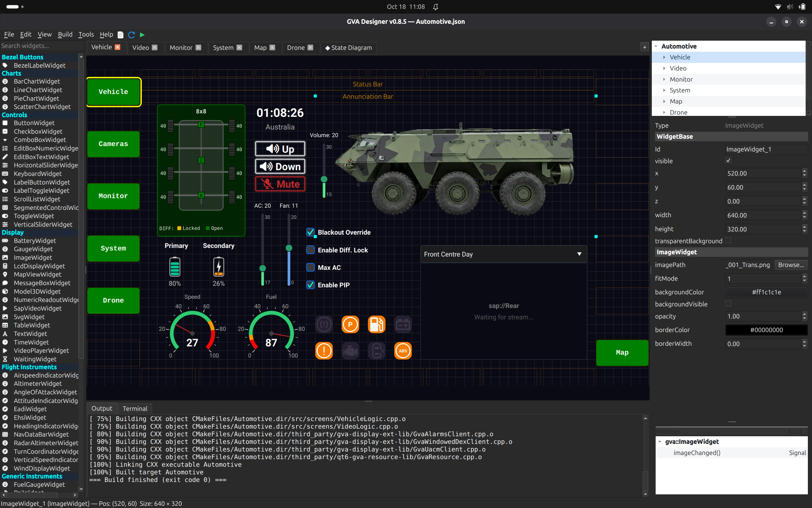Close the System tab
Viewport: 812px width, 508px height.
(x=239, y=48)
